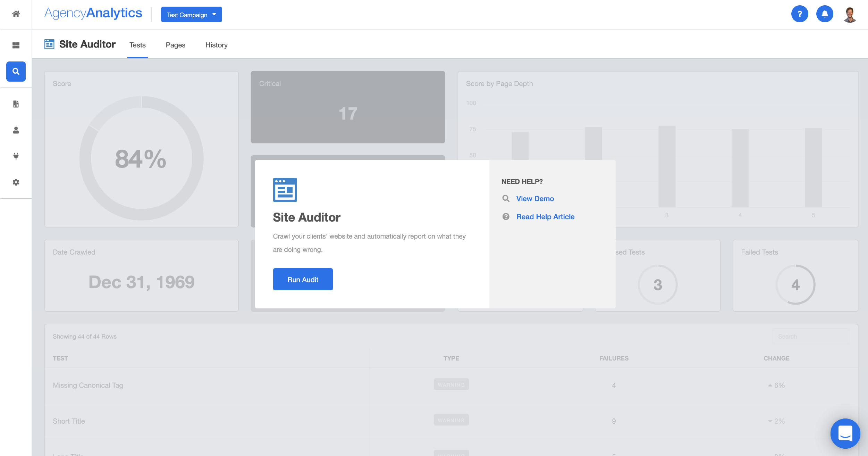Select the dashboards grid icon in sidebar
This screenshot has width=868, height=456.
coord(16,45)
